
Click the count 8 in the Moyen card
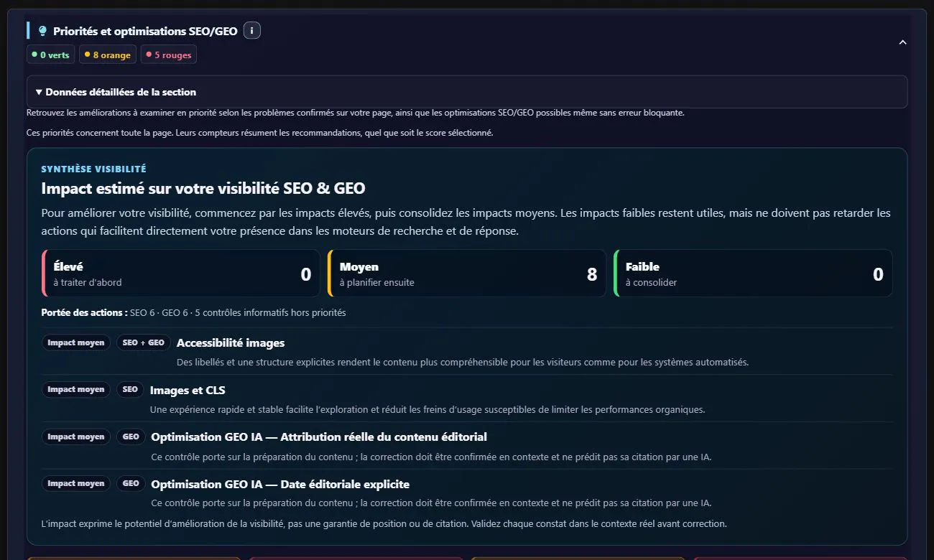pos(592,274)
